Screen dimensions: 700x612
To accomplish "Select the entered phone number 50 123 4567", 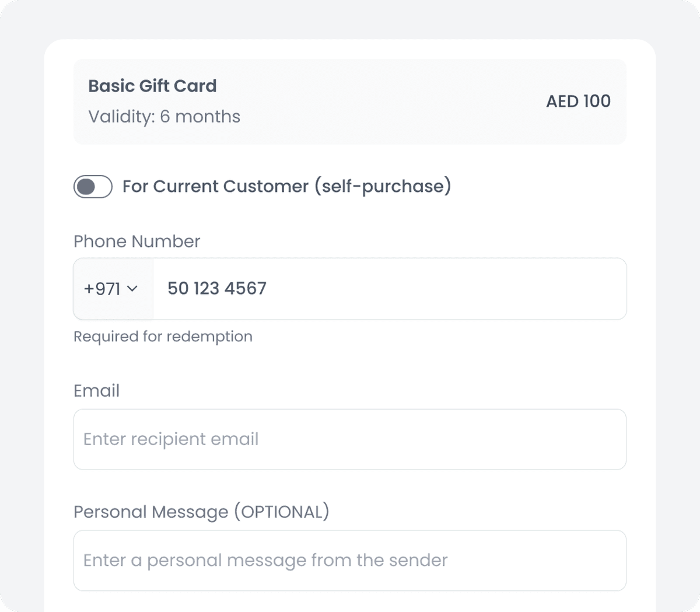I will click(x=215, y=288).
